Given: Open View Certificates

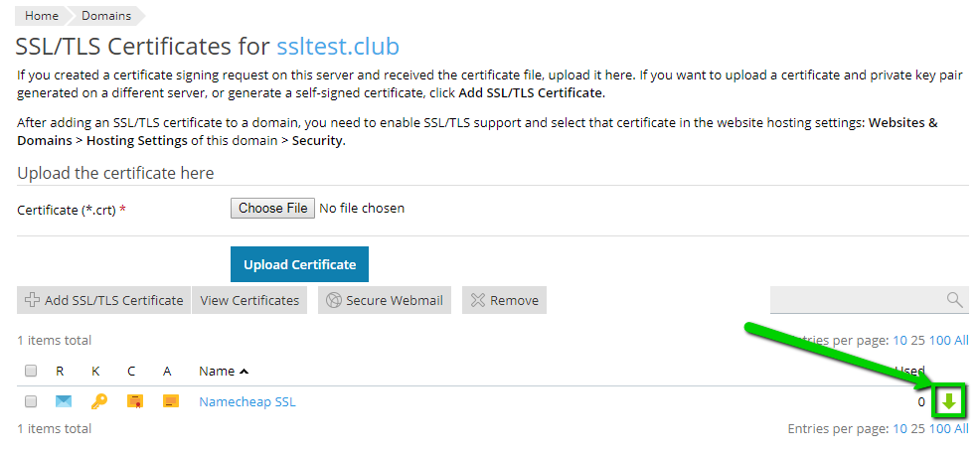Looking at the screenshot, I should pyautogui.click(x=249, y=300).
